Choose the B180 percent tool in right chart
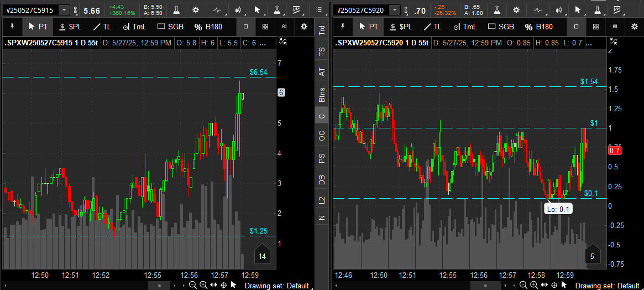The width and height of the screenshot is (644, 290). [x=538, y=27]
